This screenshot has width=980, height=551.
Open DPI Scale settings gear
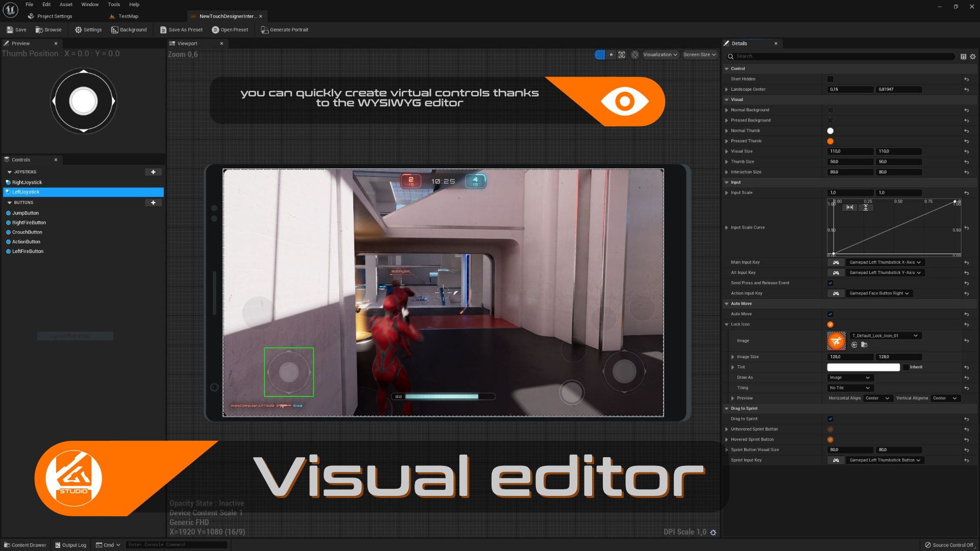tap(713, 532)
